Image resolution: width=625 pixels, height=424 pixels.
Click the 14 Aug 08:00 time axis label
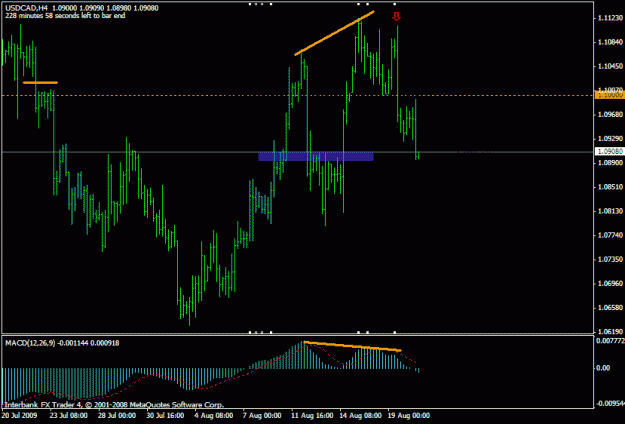tap(361, 416)
